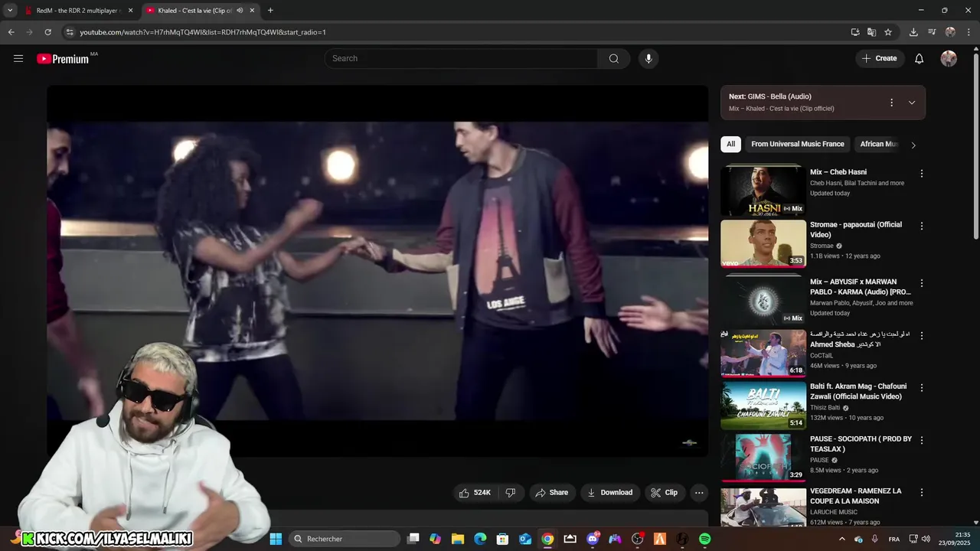Open Chrome downloads icon
The width and height of the screenshot is (980, 551).
tap(913, 32)
